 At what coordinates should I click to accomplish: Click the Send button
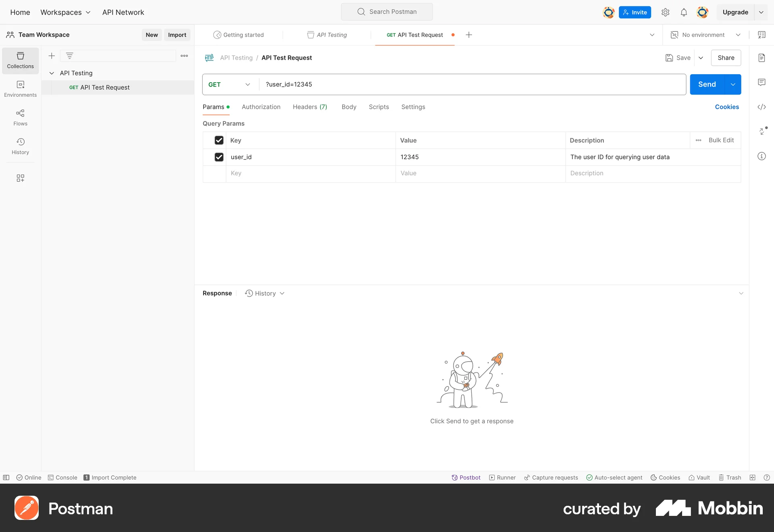706,84
